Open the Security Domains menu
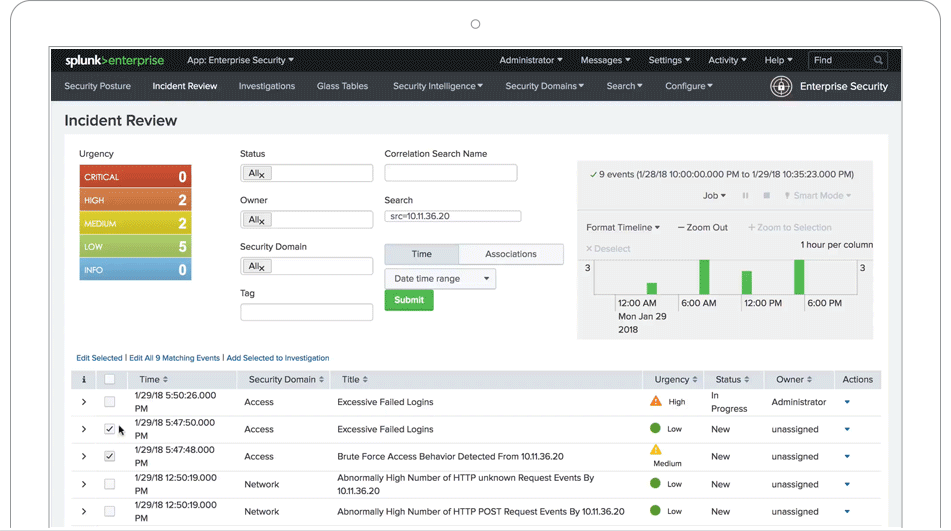Viewport: 951px width, 531px height. pyautogui.click(x=545, y=86)
